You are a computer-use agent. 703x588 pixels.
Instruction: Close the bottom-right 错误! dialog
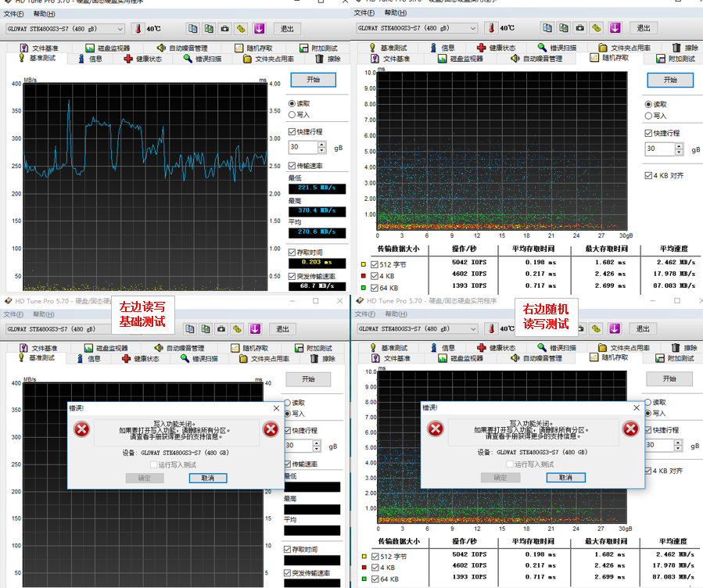click(637, 408)
